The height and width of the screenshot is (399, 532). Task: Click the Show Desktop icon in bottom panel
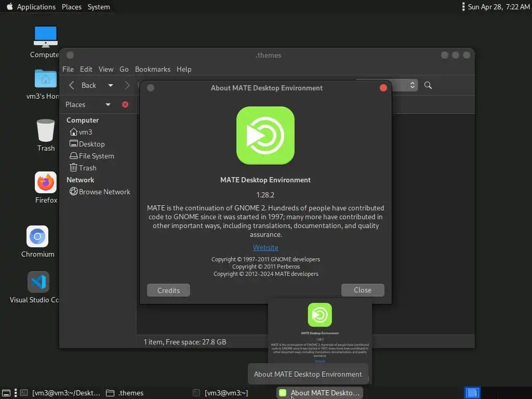tap(6, 393)
